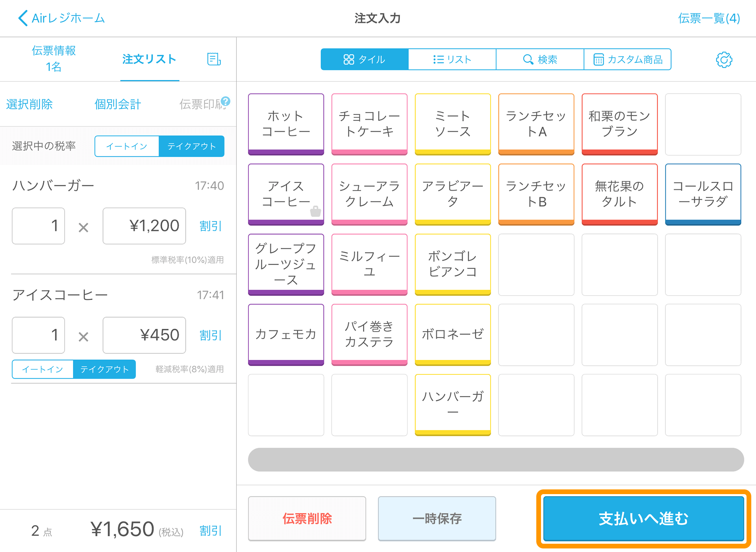Viewport: 756px width, 552px height.
Task: Click the gray page scrollbar below tiles
Action: click(x=496, y=459)
